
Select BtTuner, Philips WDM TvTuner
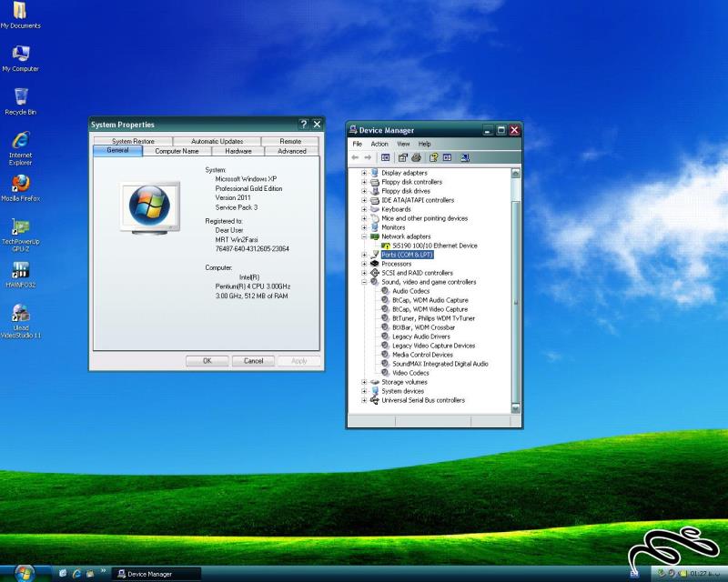[x=434, y=318]
